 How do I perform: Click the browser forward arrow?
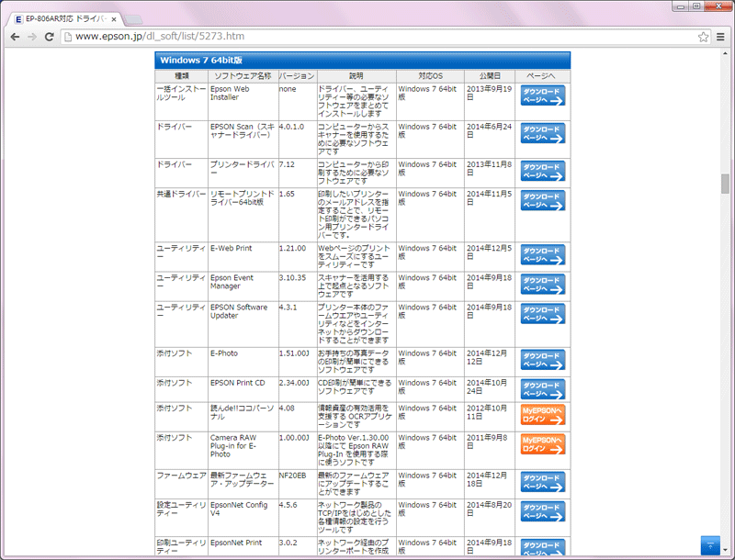click(x=32, y=37)
